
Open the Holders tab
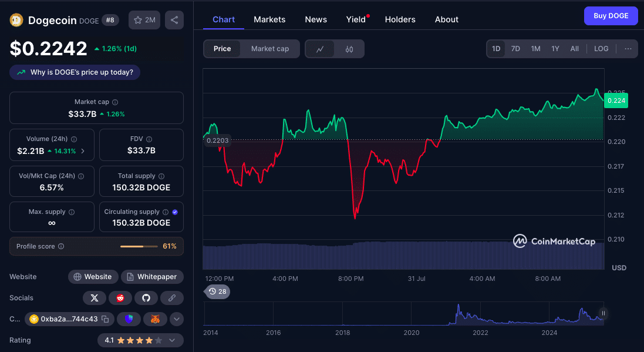[x=400, y=19]
